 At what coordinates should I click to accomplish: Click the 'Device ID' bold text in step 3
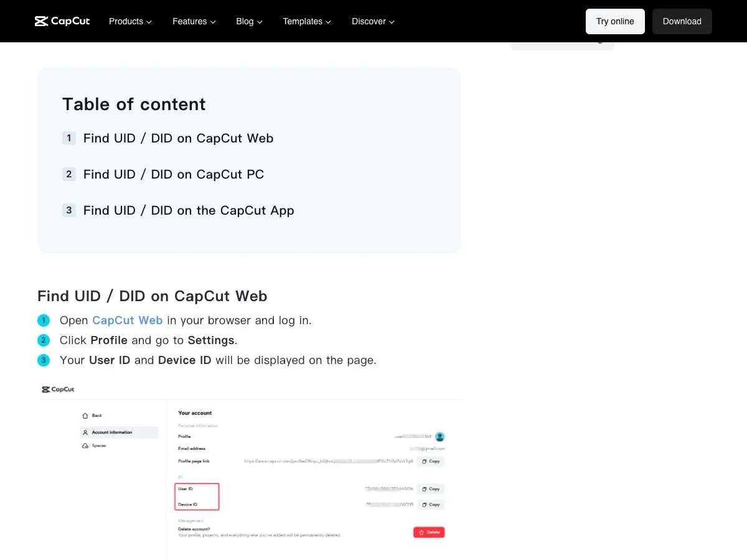[x=185, y=360]
